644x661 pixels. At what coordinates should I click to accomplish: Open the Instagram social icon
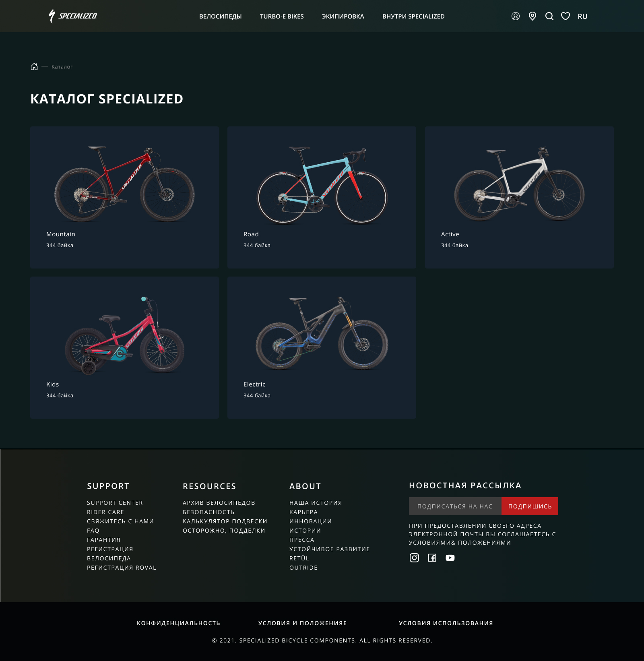(x=414, y=558)
